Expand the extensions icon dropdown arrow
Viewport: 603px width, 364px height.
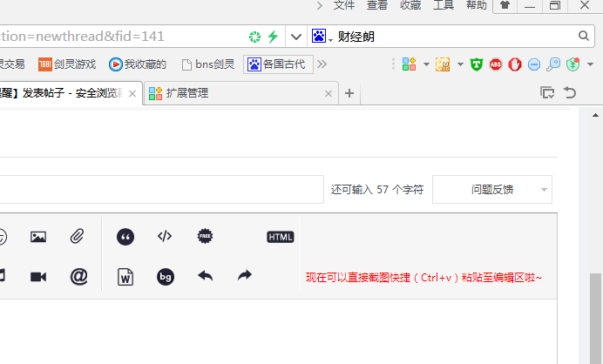pos(426,64)
